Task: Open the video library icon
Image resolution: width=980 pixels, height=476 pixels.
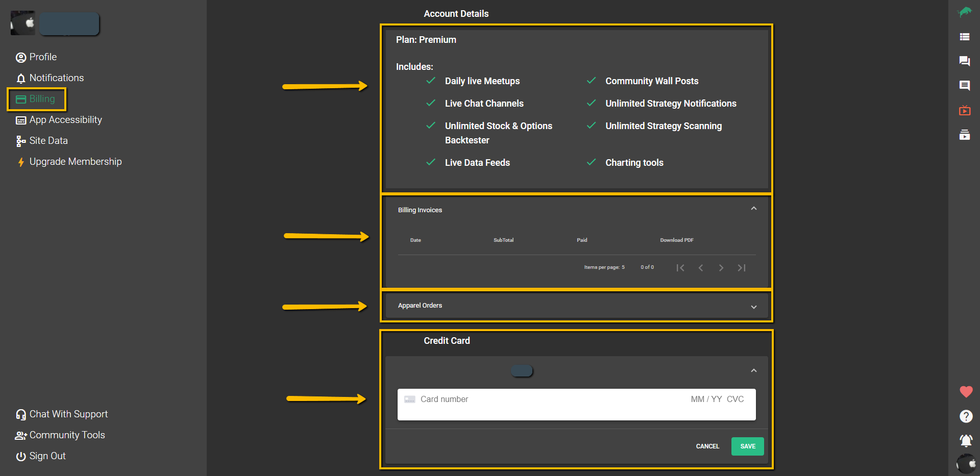Action: (965, 135)
